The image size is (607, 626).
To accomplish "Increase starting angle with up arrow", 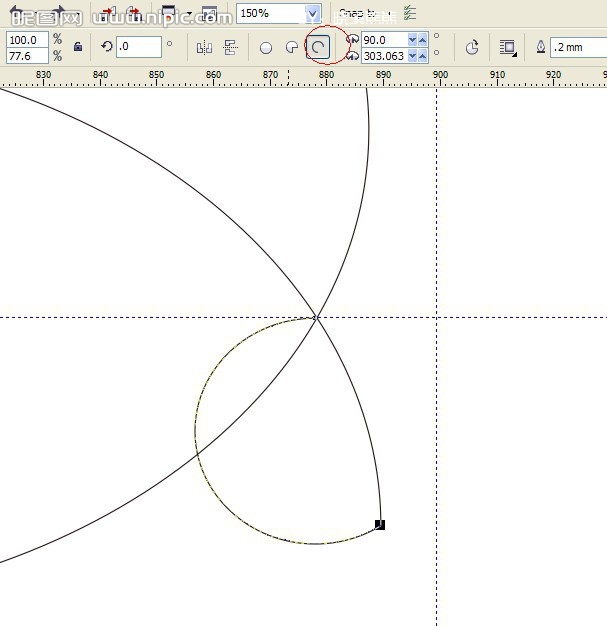I will [x=423, y=40].
